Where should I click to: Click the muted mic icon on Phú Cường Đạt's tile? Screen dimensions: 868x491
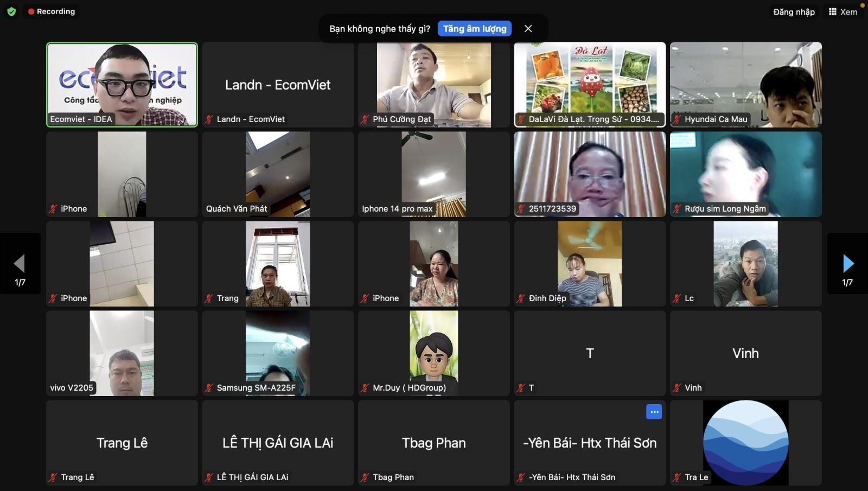tap(365, 119)
